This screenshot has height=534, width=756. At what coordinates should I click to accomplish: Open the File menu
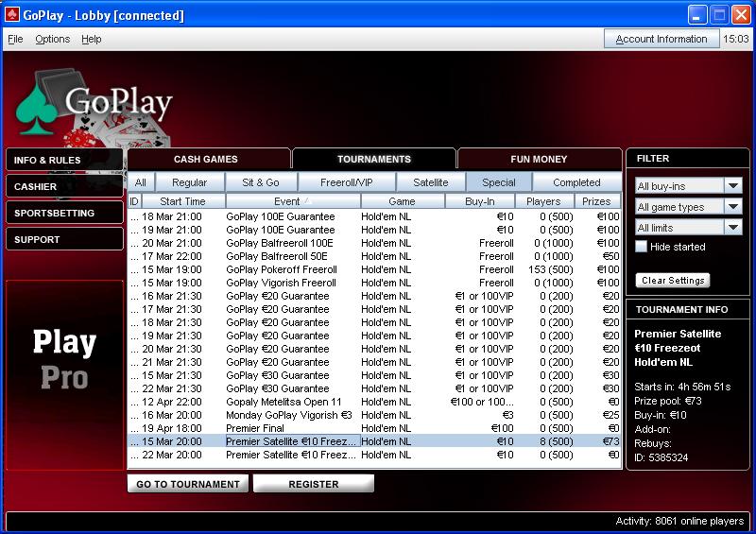15,39
